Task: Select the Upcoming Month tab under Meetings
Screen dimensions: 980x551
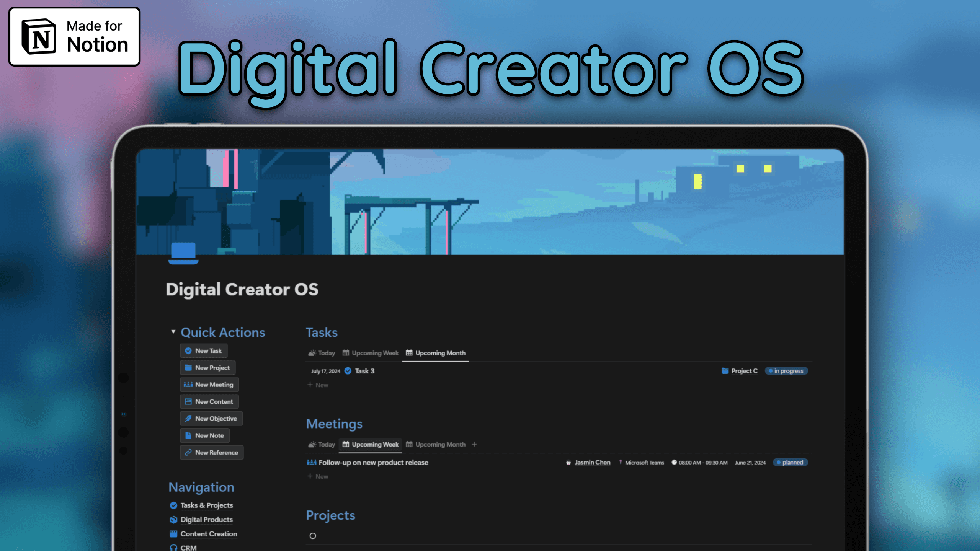Action: pos(436,444)
